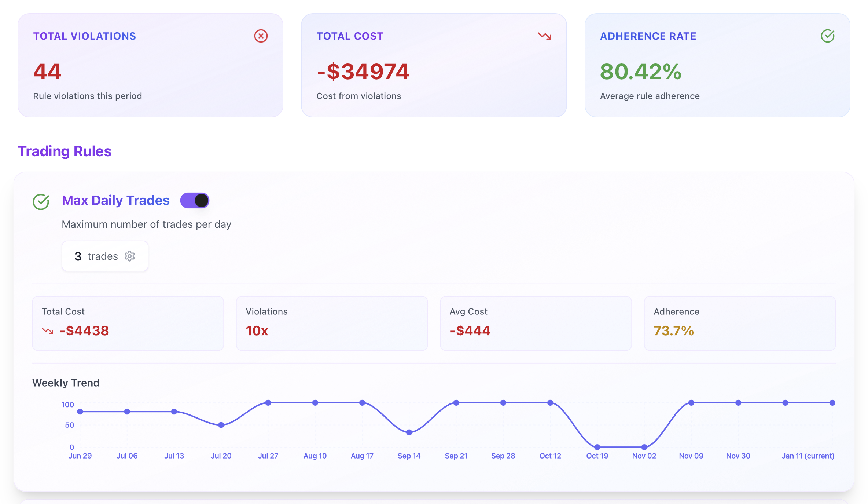Click the trend-down arrow beside -$4438 Total Cost
The height and width of the screenshot is (504, 868).
[47, 331]
